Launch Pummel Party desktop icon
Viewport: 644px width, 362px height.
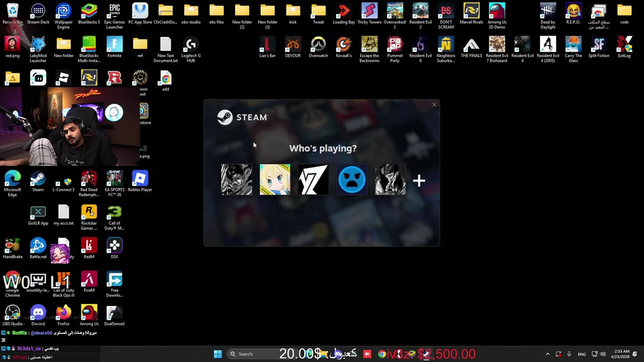[x=395, y=49]
